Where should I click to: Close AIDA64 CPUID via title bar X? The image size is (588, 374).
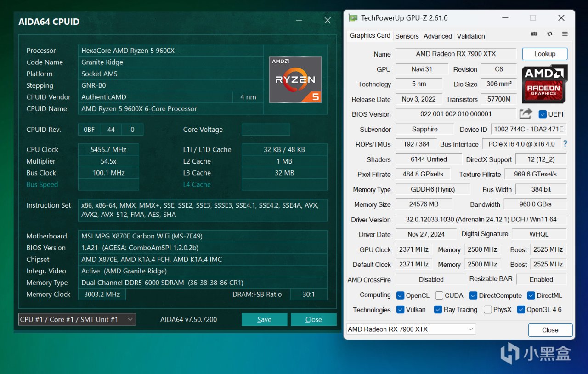(328, 21)
